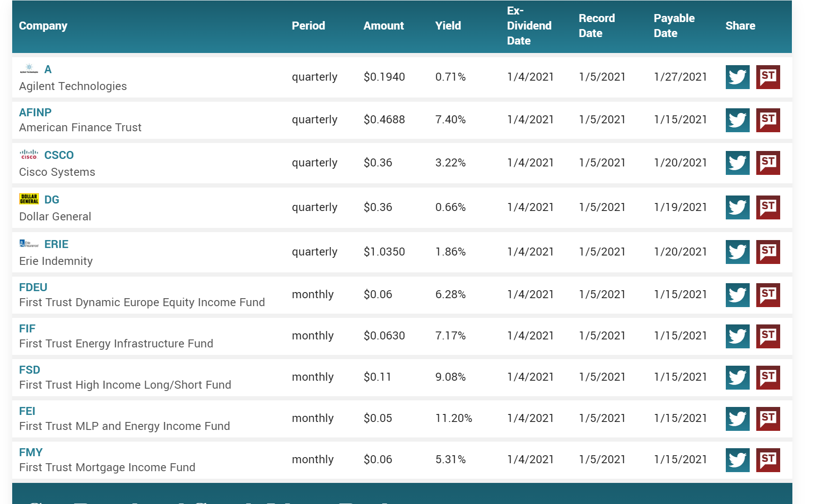Share FEI dividend on Twitter

coord(738,419)
